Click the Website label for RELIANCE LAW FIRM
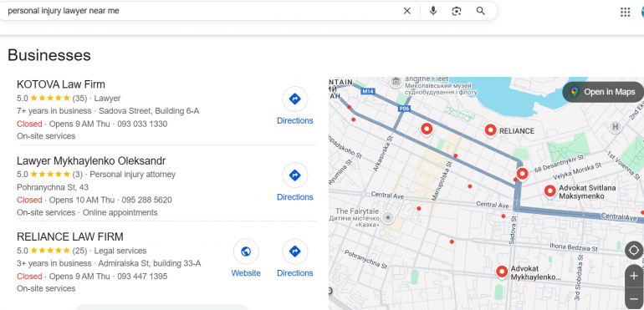Screen dimensions: 644x310 click(246, 273)
